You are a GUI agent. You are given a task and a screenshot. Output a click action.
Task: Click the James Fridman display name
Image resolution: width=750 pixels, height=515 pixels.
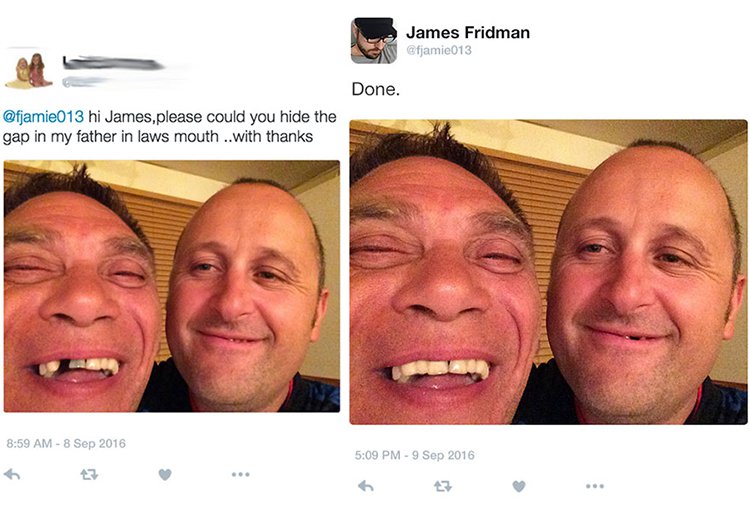coord(468,32)
